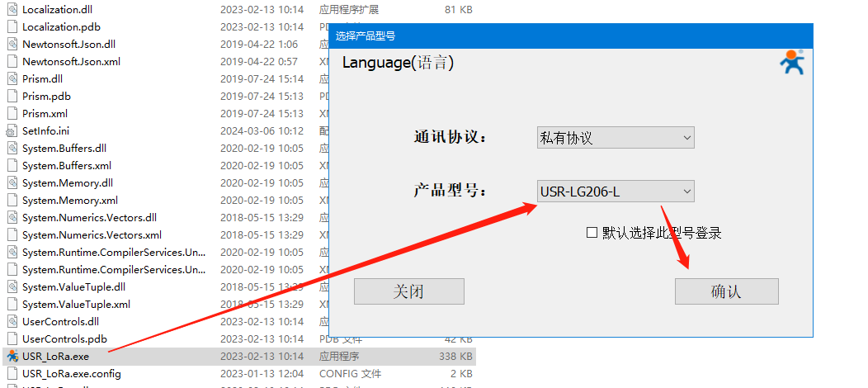Select the System.ValueTuple.dll file icon
Image resolution: width=868 pixels, height=388 pixels.
(12, 286)
